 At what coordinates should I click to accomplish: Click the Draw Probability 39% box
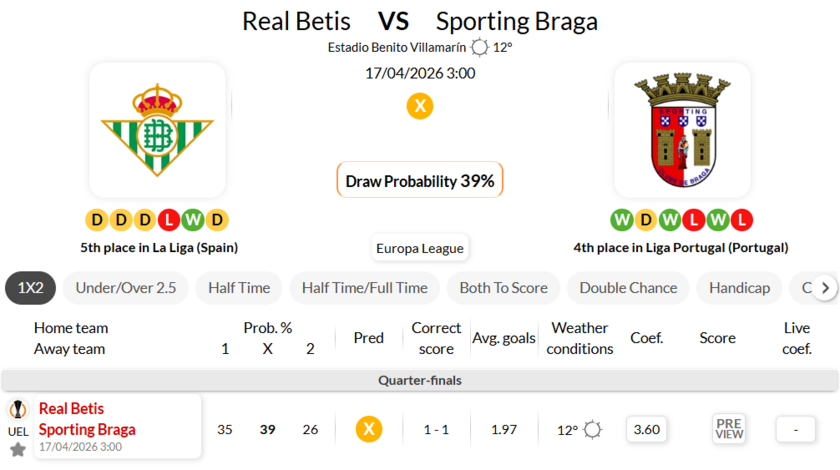tap(420, 181)
